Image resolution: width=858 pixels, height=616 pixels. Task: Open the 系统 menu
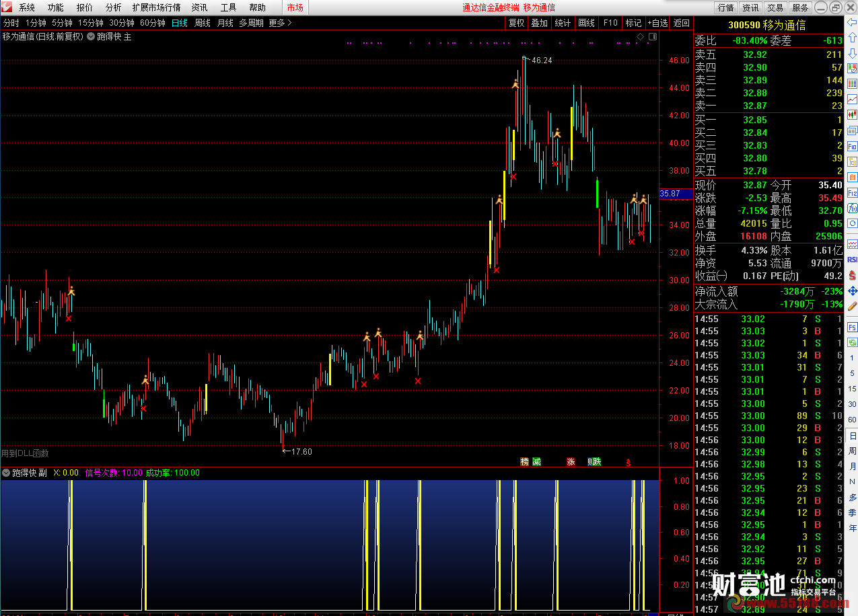coord(27,7)
